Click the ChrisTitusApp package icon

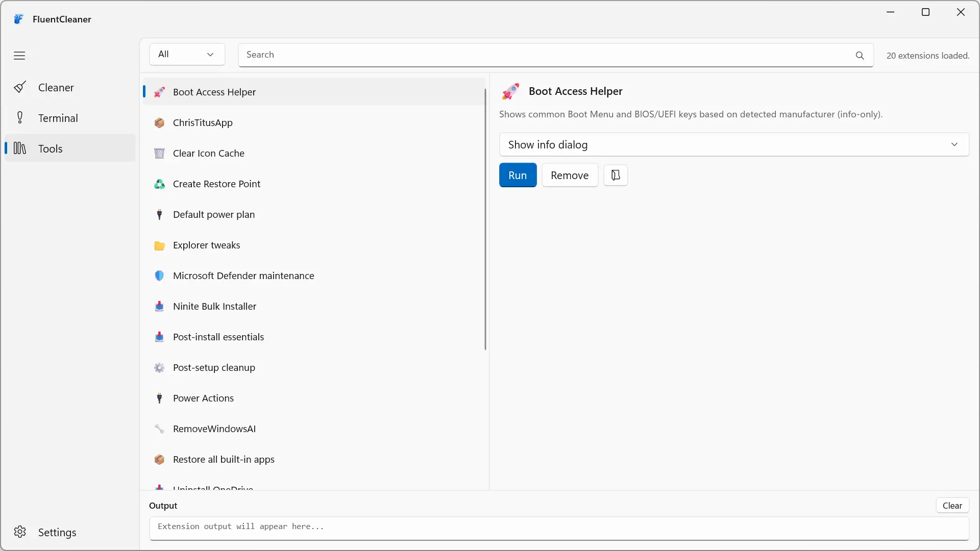click(159, 123)
